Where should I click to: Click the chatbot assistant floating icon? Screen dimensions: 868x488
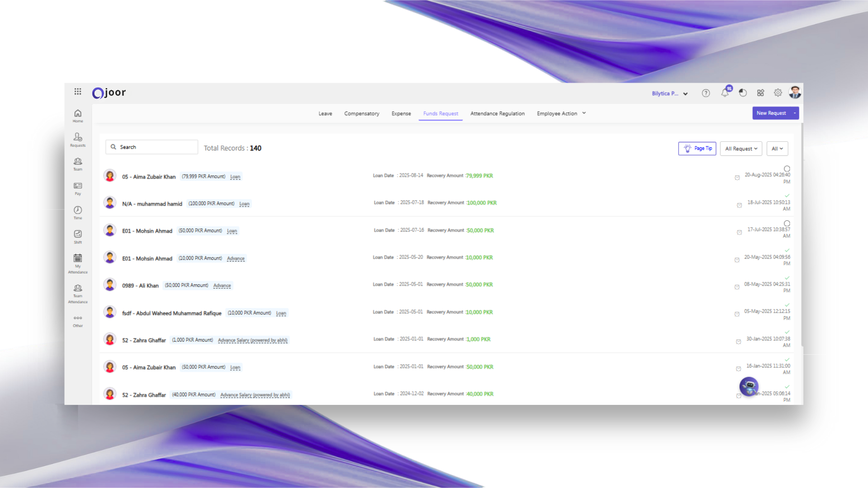pyautogui.click(x=749, y=386)
